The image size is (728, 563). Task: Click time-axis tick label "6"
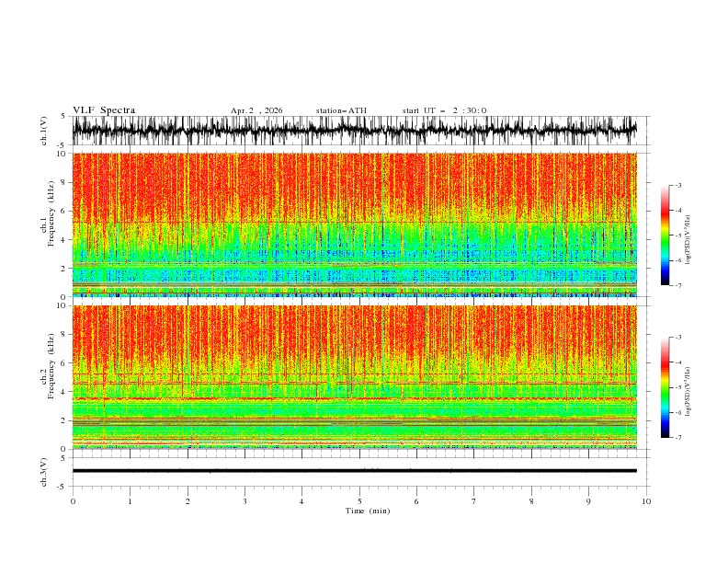click(416, 501)
